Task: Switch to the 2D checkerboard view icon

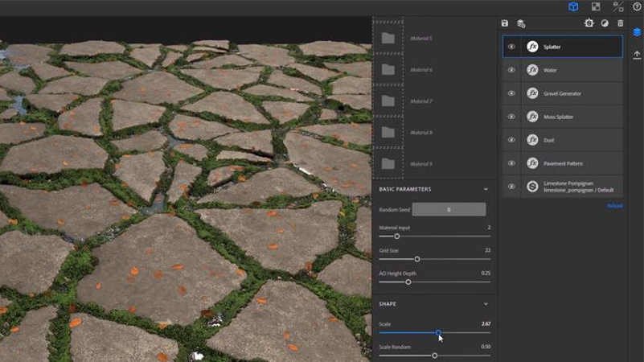Action: click(x=596, y=6)
